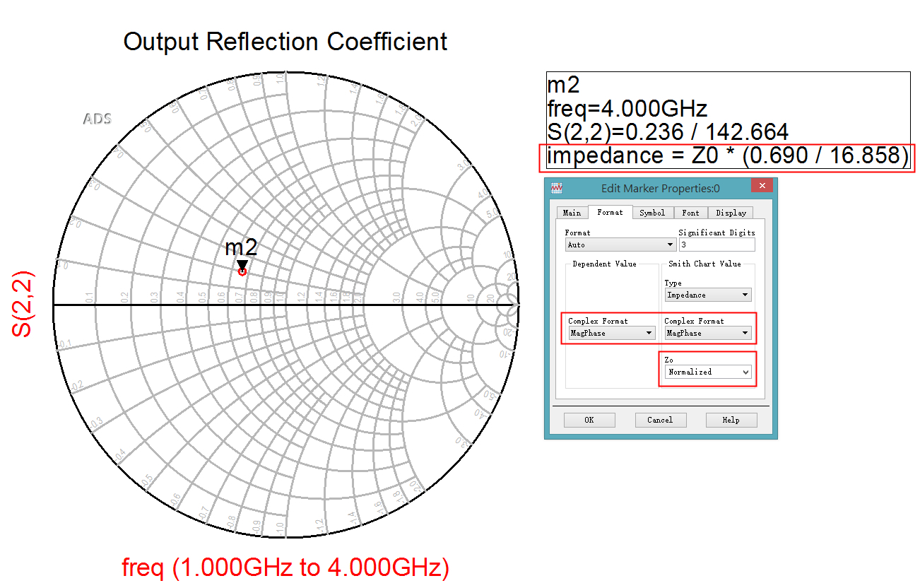Open Smith Chart Value Complex Format dropdown

tap(707, 333)
